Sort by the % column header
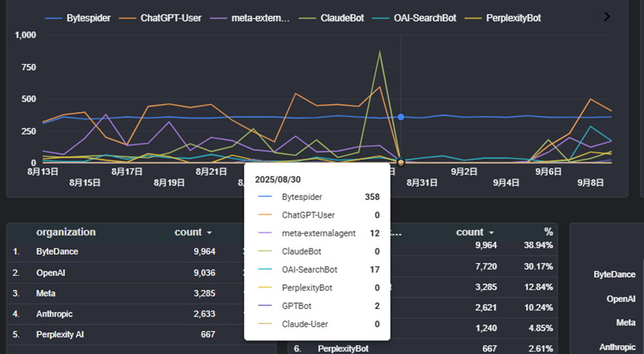This screenshot has height=354, width=644. (548, 232)
